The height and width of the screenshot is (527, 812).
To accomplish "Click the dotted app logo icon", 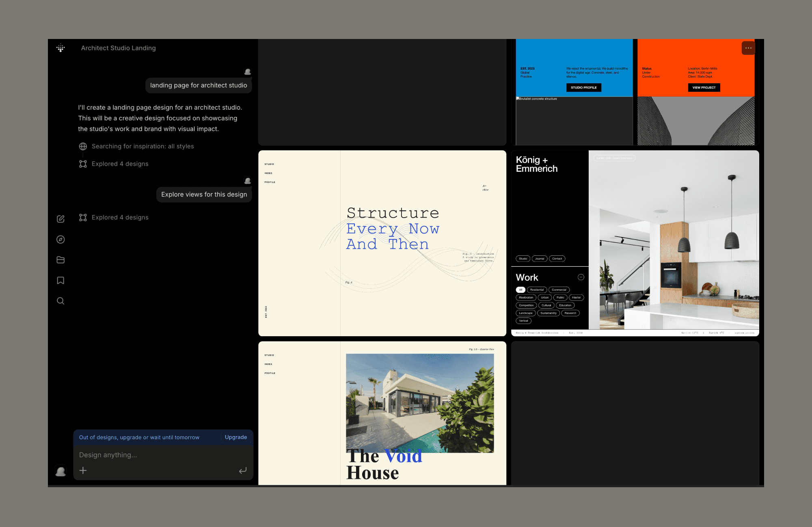I will click(x=60, y=48).
